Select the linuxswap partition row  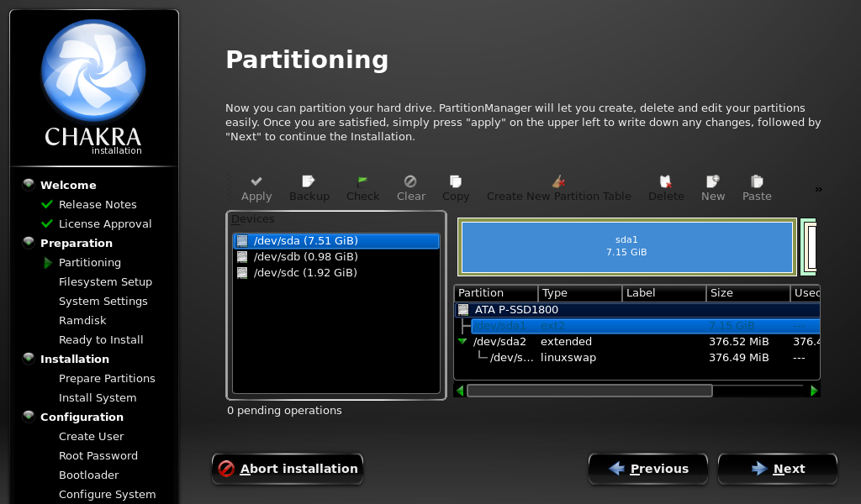point(637,358)
